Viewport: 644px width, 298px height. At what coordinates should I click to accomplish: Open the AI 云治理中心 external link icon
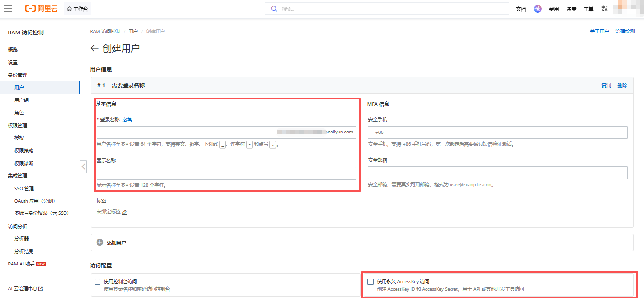click(x=40, y=289)
